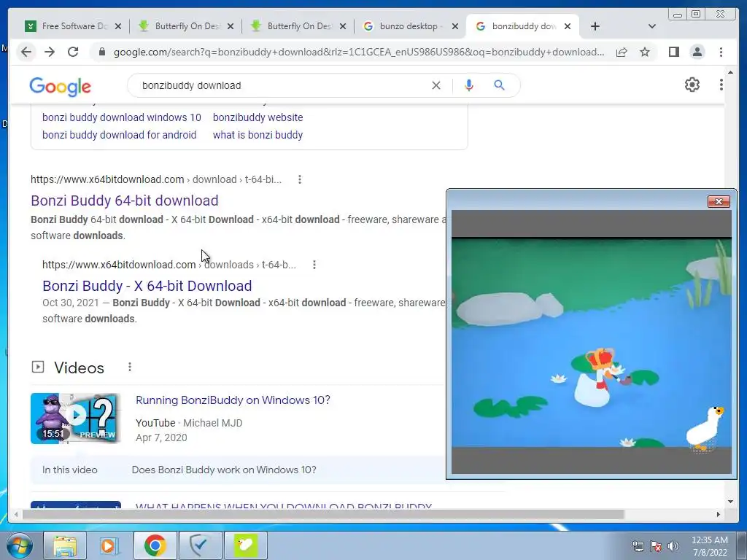Submit search with the magnifier icon

pyautogui.click(x=499, y=85)
